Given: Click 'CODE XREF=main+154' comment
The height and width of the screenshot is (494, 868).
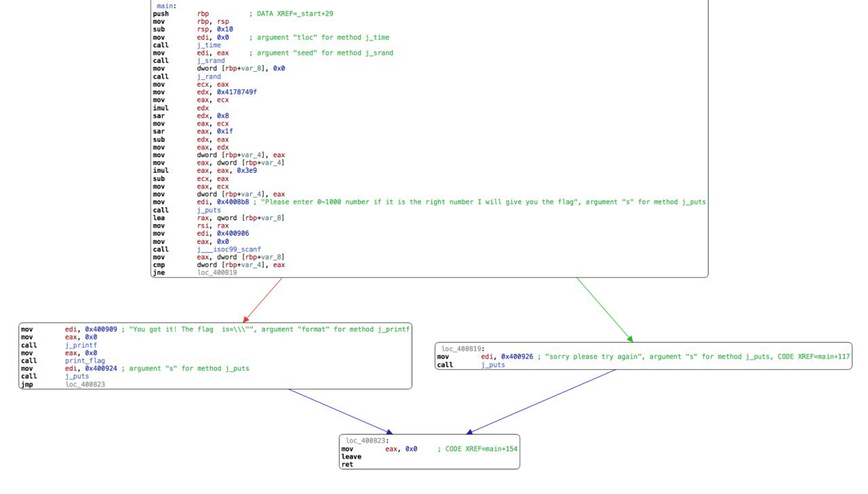Looking at the screenshot, I should 481,449.
